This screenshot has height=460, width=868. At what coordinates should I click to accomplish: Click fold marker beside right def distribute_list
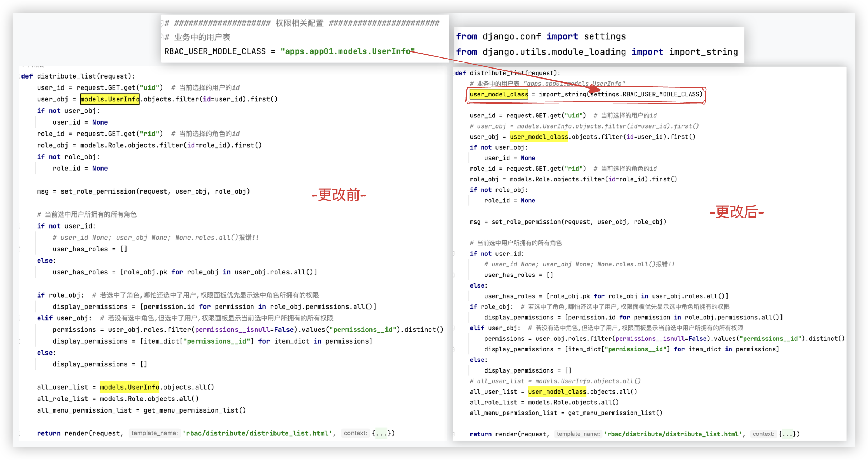point(454,73)
